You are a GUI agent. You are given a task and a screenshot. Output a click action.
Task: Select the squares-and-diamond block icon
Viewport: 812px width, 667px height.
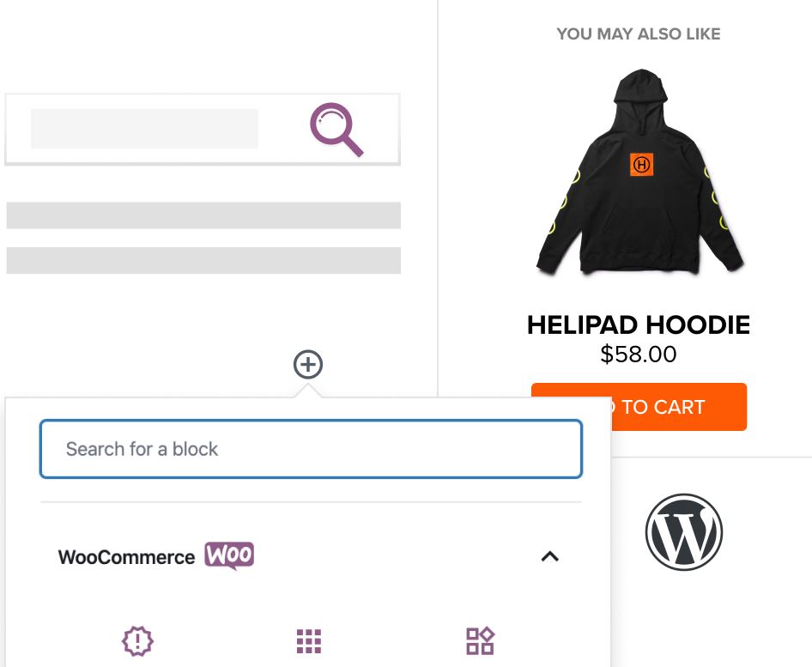click(x=480, y=641)
